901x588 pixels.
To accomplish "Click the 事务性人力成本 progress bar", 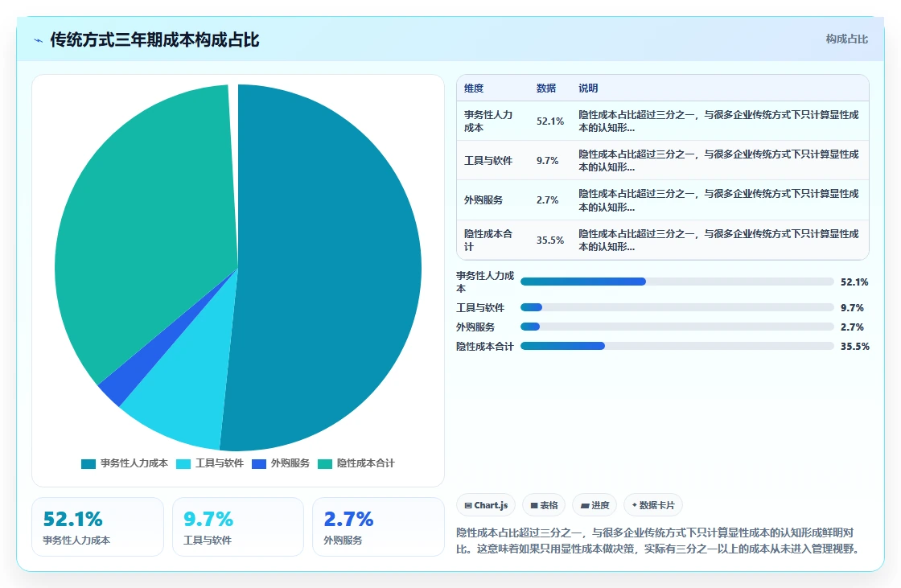I will point(677,282).
